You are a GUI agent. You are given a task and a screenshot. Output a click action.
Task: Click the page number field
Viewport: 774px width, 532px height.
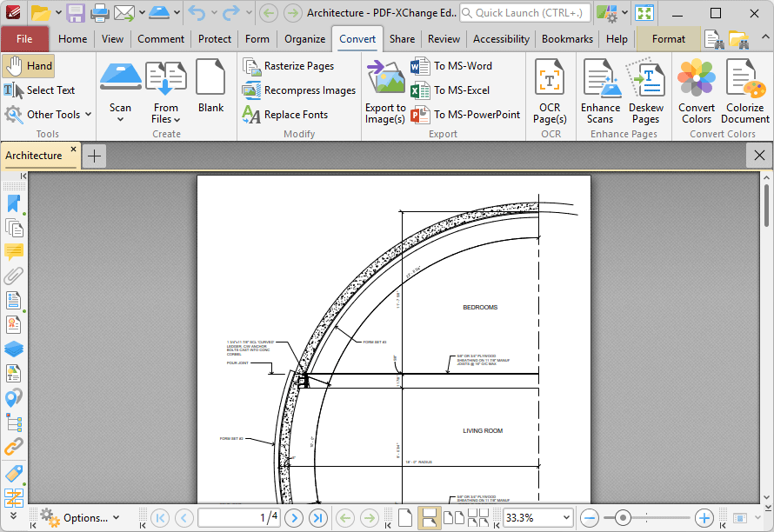tap(239, 518)
